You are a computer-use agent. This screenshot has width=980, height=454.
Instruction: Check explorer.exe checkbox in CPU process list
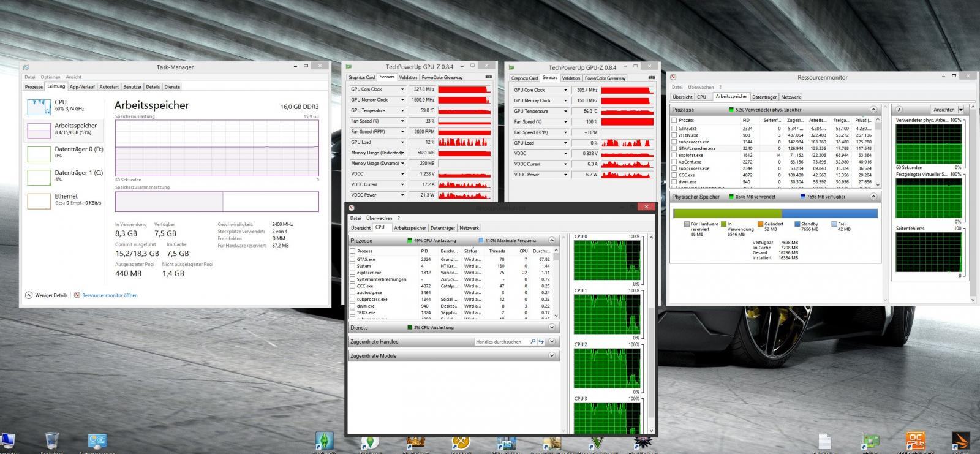tap(352, 273)
